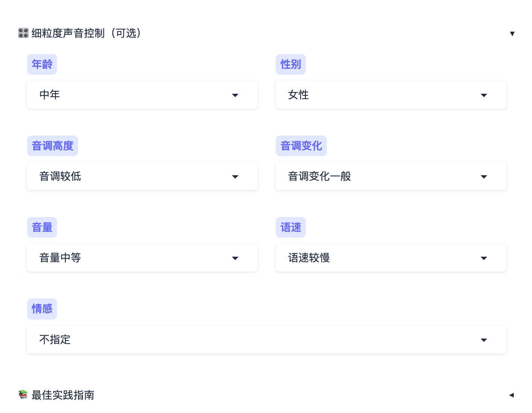Open the 音量 dropdown showing 音量中等
The height and width of the screenshot is (413, 532).
pyautogui.click(x=142, y=258)
